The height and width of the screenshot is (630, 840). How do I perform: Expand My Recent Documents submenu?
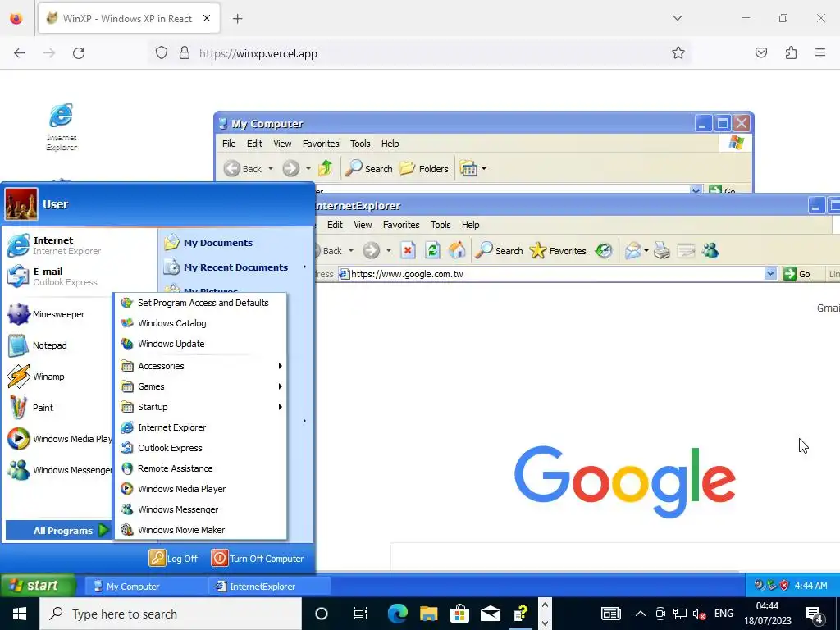click(x=235, y=267)
